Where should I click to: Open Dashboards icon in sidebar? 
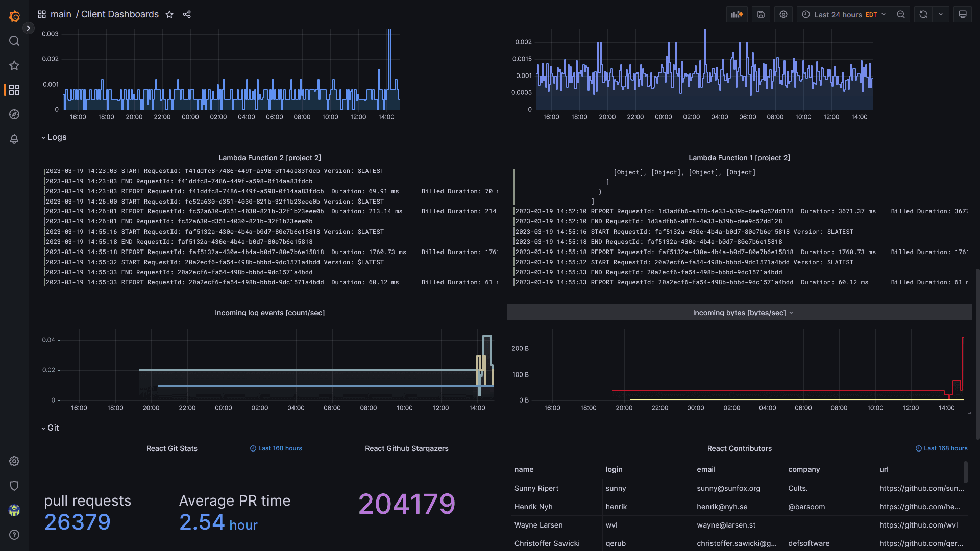point(14,90)
